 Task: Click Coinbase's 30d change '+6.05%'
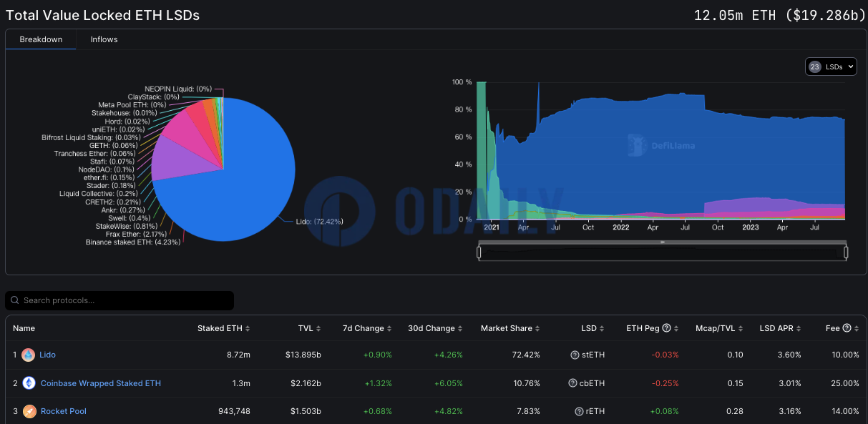tap(447, 383)
